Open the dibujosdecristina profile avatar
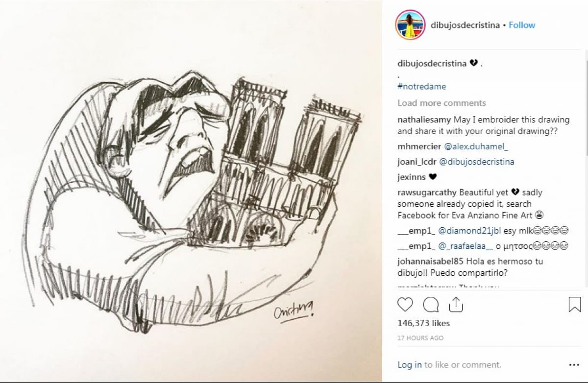The image size is (588, 383). click(x=410, y=25)
